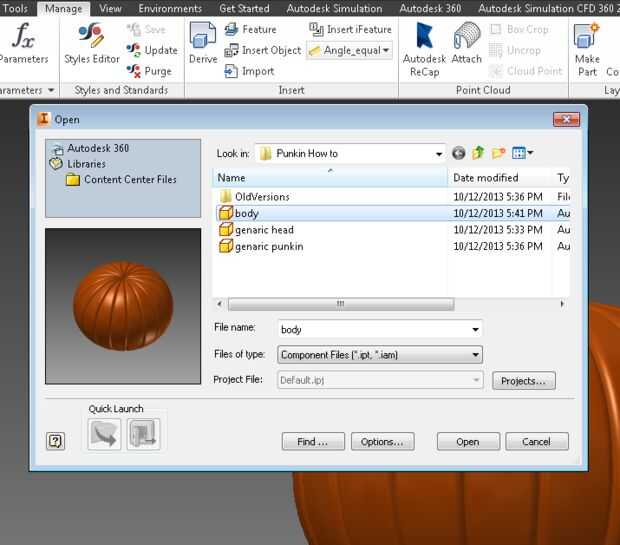
Task: Click the Options... button
Action: pos(382,441)
